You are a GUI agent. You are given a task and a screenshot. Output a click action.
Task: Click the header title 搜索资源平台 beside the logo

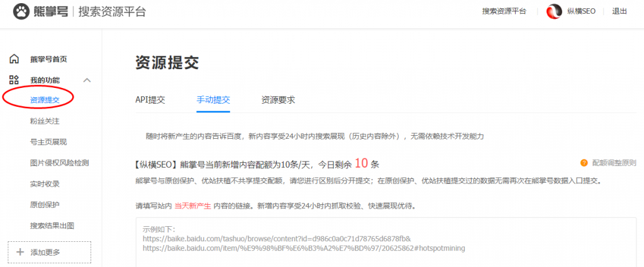point(112,12)
